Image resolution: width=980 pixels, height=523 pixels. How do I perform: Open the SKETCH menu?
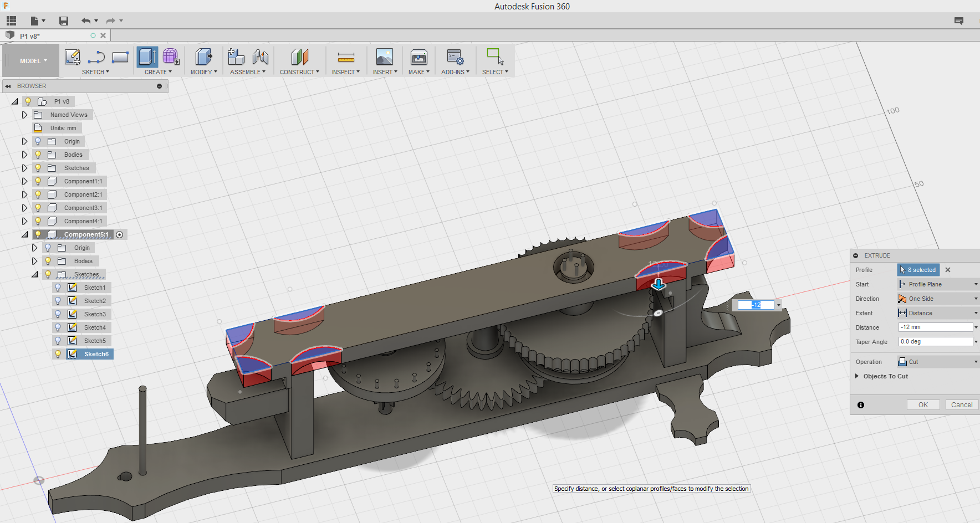pyautogui.click(x=95, y=72)
